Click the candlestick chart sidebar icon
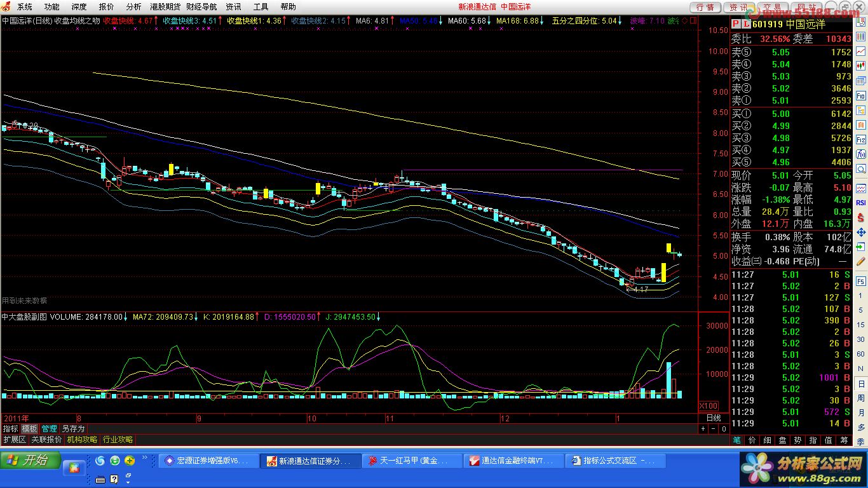The height and width of the screenshot is (488, 868). coord(860,65)
